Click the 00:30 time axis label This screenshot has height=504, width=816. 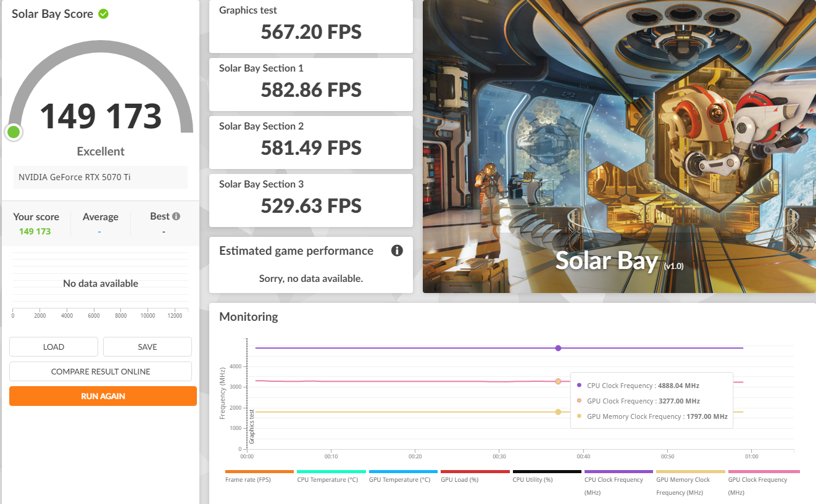click(499, 456)
